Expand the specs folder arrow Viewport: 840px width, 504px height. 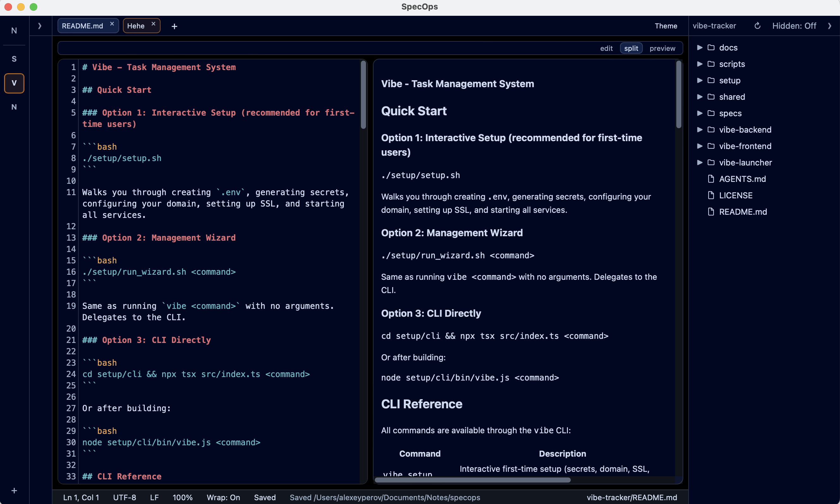tap(699, 113)
